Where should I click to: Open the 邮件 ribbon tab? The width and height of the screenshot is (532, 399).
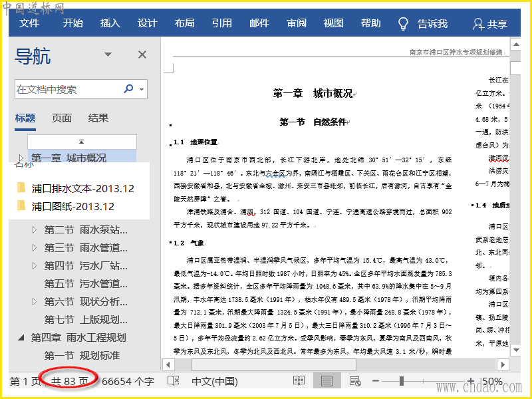[259, 23]
